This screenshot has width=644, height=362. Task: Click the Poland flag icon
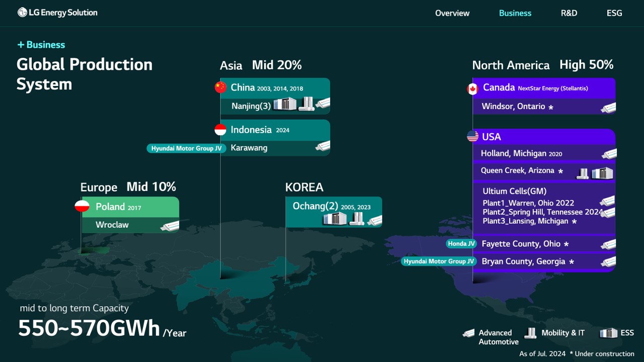[82, 206]
